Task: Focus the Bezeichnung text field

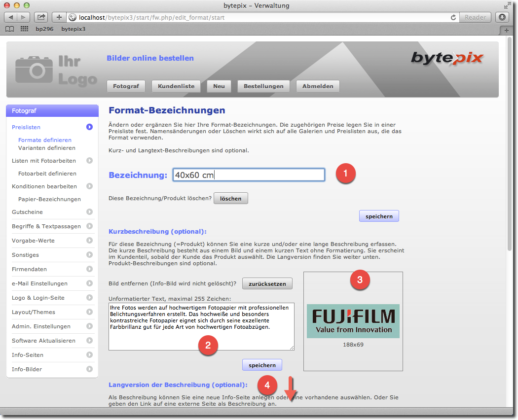Action: point(249,175)
